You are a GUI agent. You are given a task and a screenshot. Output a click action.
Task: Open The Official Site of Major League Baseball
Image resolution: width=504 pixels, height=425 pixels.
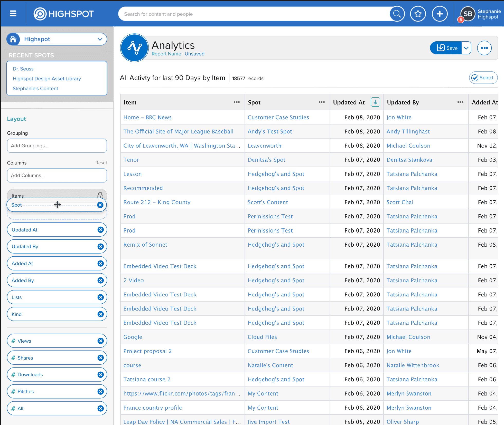179,131
